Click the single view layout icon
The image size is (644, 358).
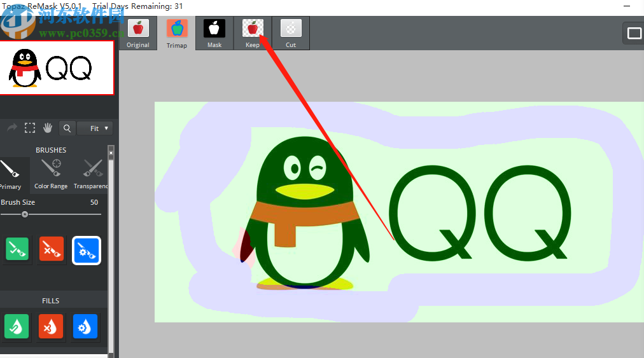[x=634, y=33]
